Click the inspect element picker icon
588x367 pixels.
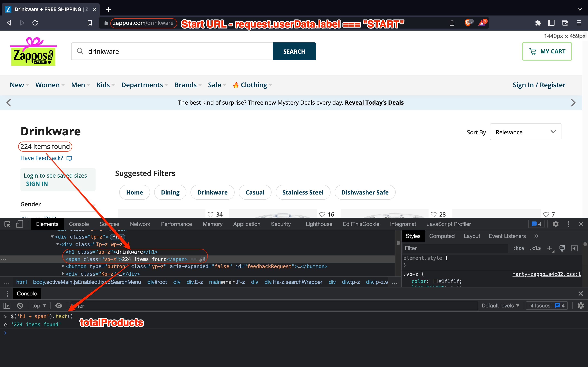pos(7,224)
